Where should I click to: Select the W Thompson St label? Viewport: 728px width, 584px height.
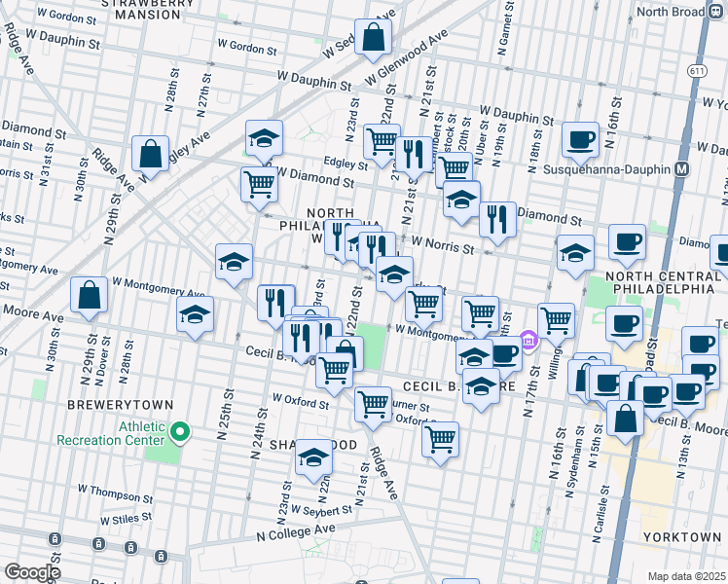pos(115,493)
